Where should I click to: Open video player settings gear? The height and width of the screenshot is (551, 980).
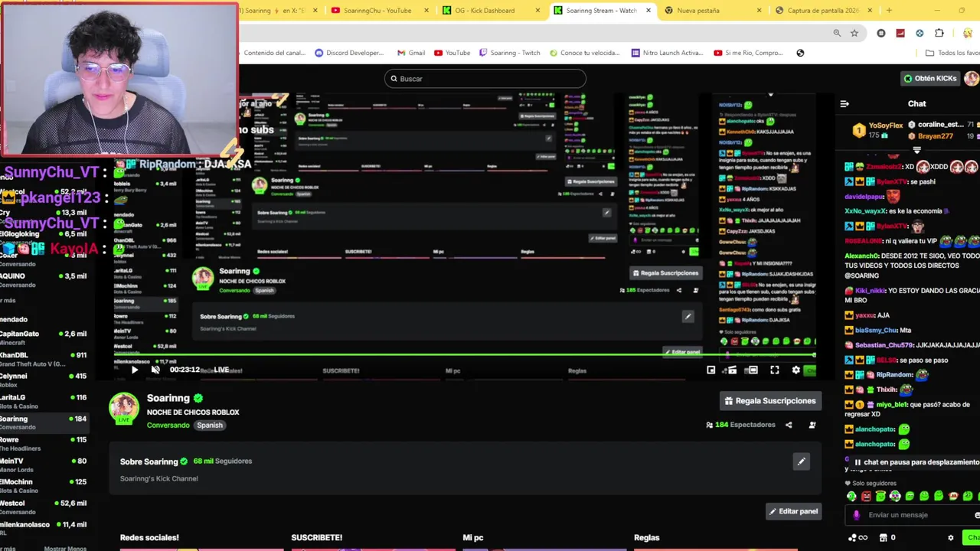[x=795, y=370]
